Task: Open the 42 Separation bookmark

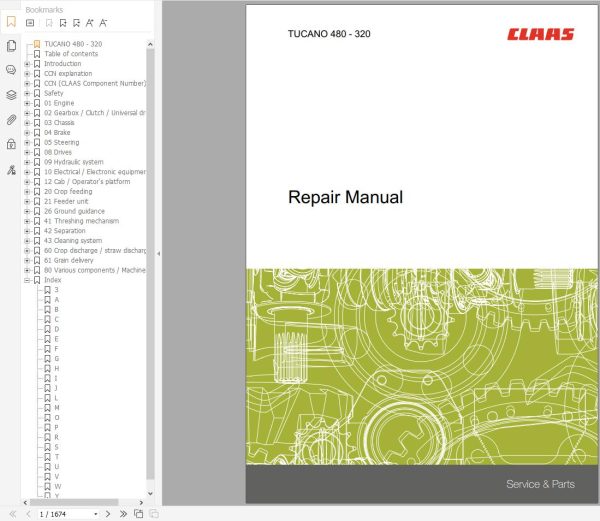Action: click(65, 231)
